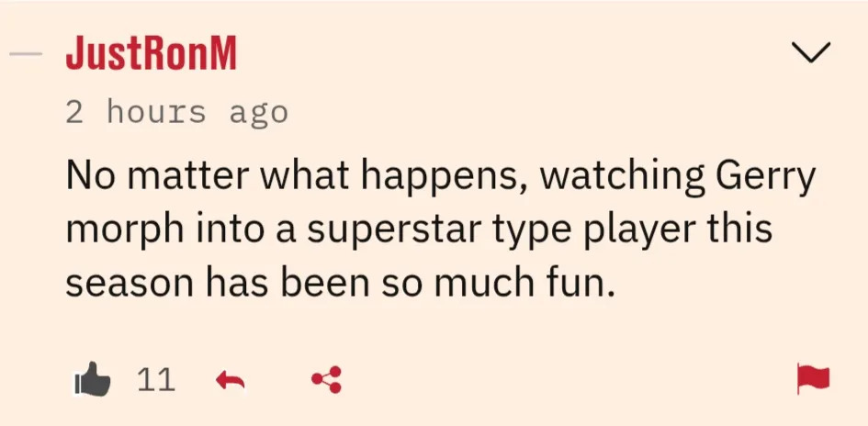Reply to JustRonM's comment
Image resolution: width=868 pixels, height=426 pixels.
[230, 379]
